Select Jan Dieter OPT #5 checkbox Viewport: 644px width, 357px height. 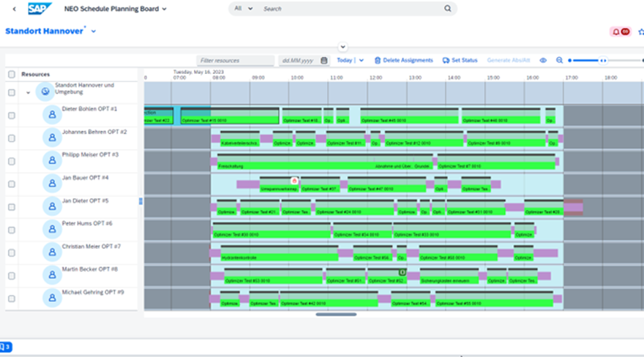pos(12,207)
